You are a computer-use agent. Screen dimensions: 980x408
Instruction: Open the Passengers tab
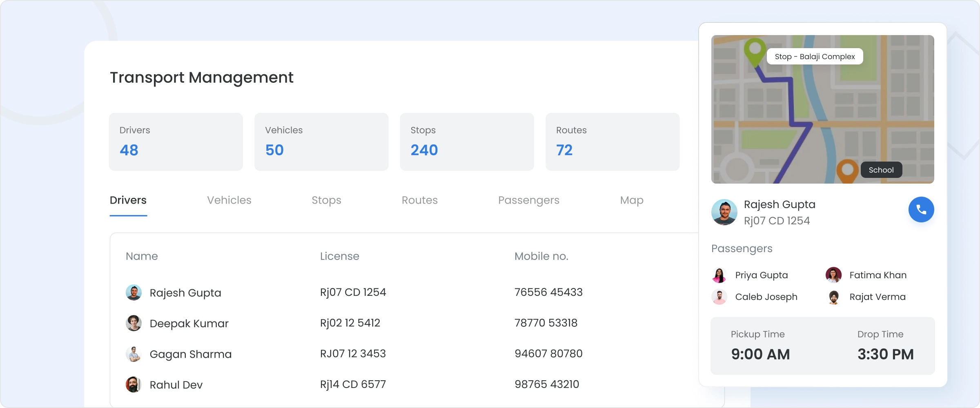[528, 200]
